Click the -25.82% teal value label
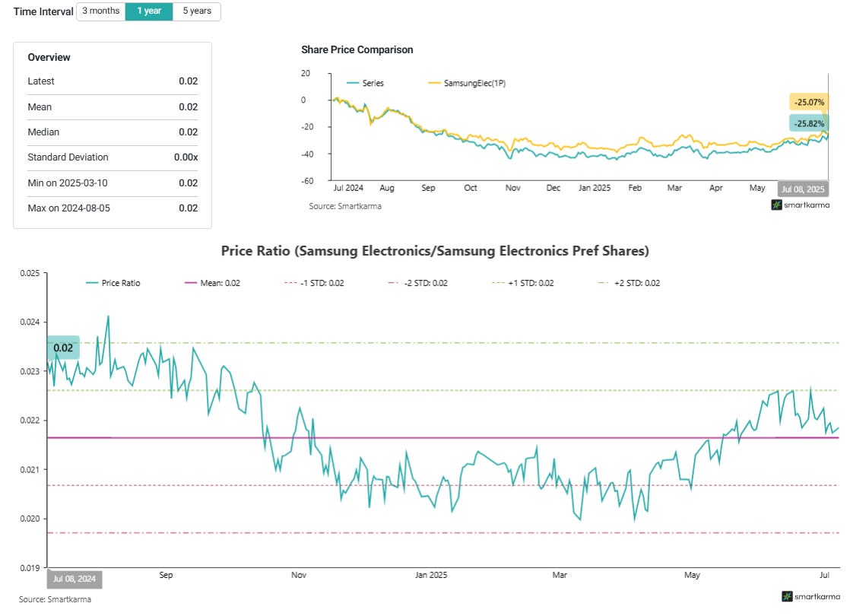 click(809, 124)
